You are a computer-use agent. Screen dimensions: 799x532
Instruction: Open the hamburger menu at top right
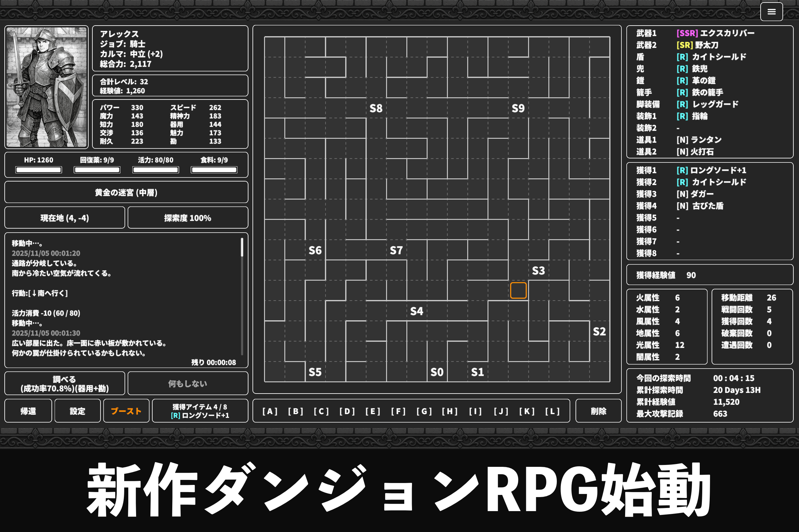pyautogui.click(x=771, y=12)
